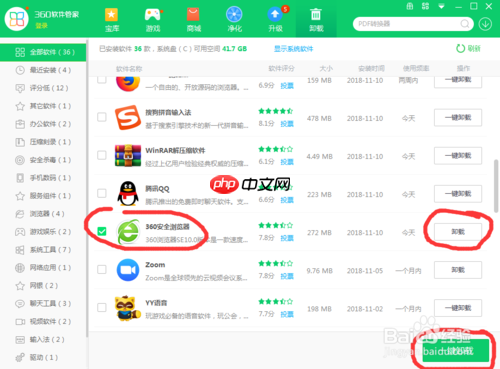Select 驱动 (1) category
This screenshot has width=500, height=369.
(x=43, y=358)
